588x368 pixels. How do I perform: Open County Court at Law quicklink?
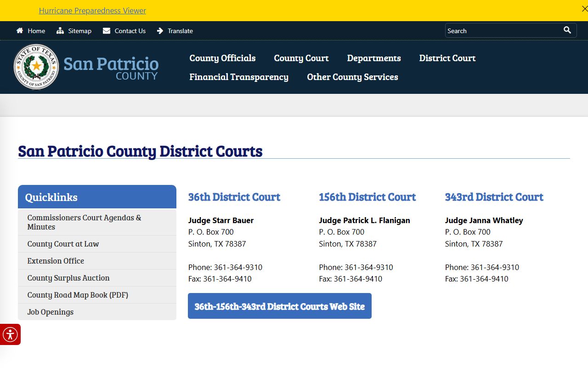(97, 244)
